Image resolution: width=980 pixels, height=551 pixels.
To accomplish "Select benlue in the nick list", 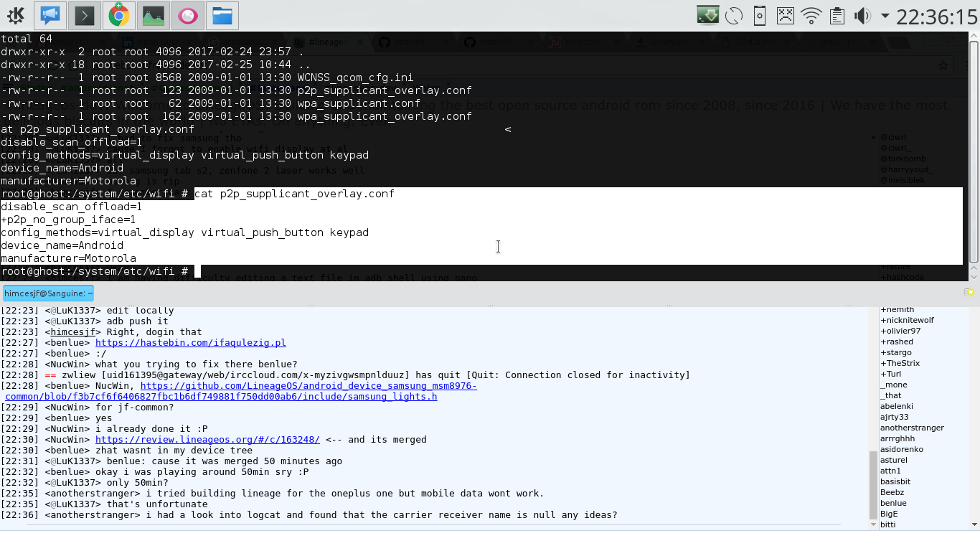I will pos(893,503).
